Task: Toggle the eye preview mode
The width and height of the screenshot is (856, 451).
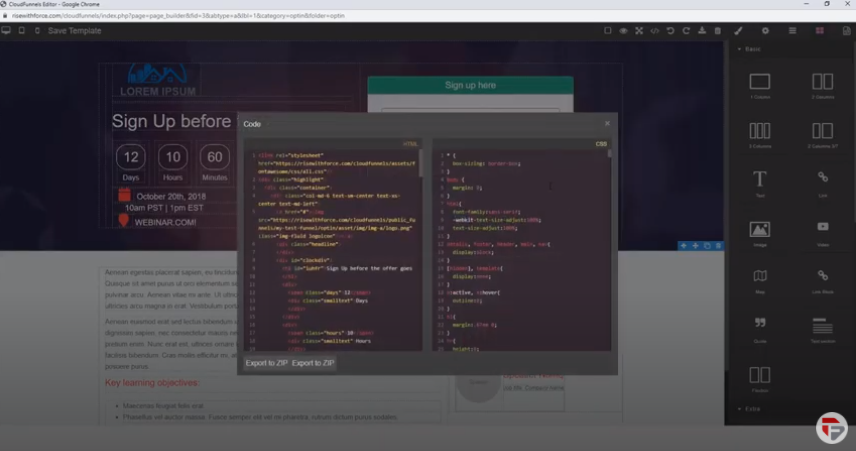Action: click(623, 31)
